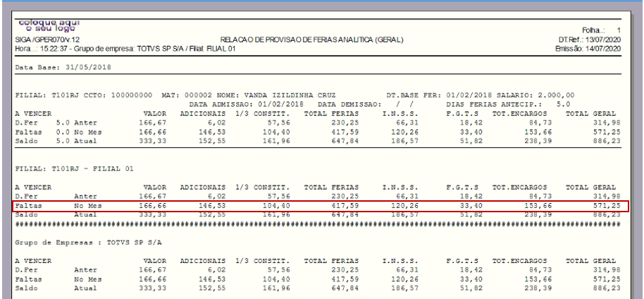Select the Hora 15:22:37 header line

tap(125, 49)
